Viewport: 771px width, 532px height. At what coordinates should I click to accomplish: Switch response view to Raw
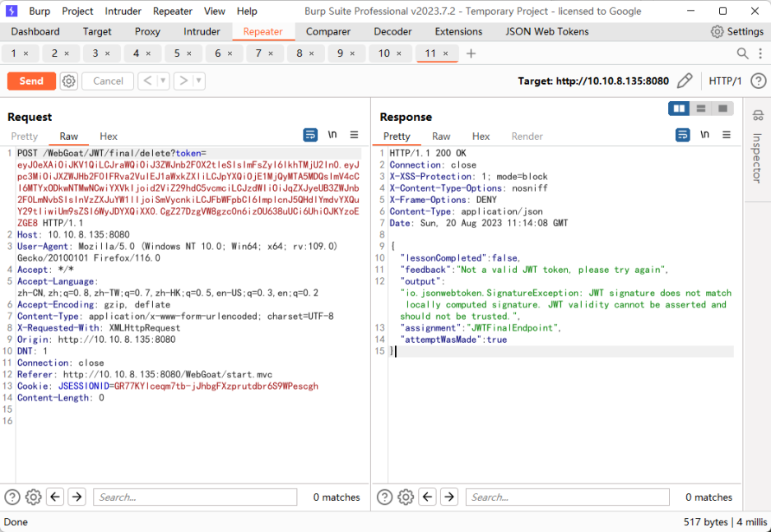[x=441, y=136]
